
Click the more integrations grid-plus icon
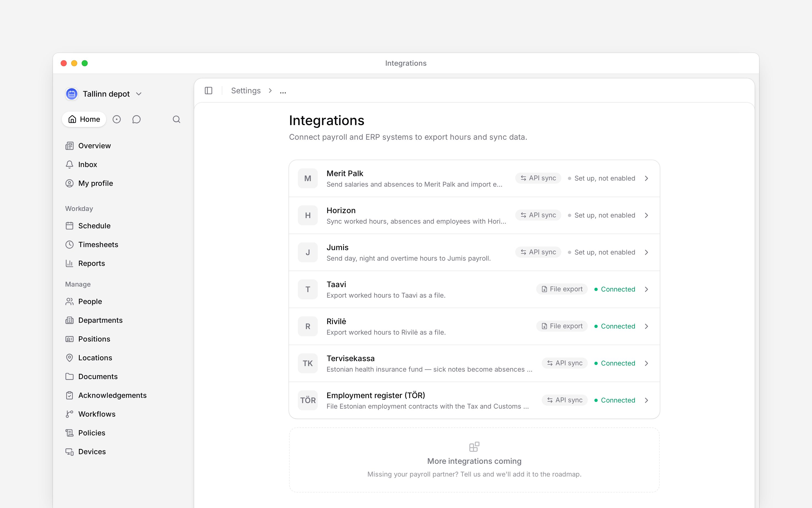point(474,447)
